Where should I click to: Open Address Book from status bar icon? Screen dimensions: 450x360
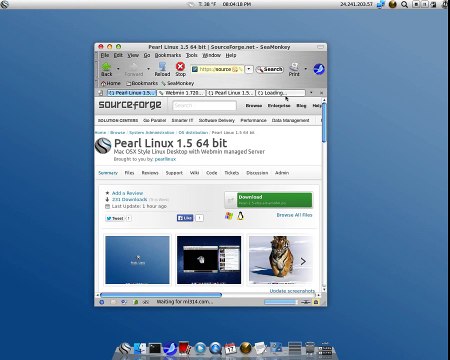[136, 302]
